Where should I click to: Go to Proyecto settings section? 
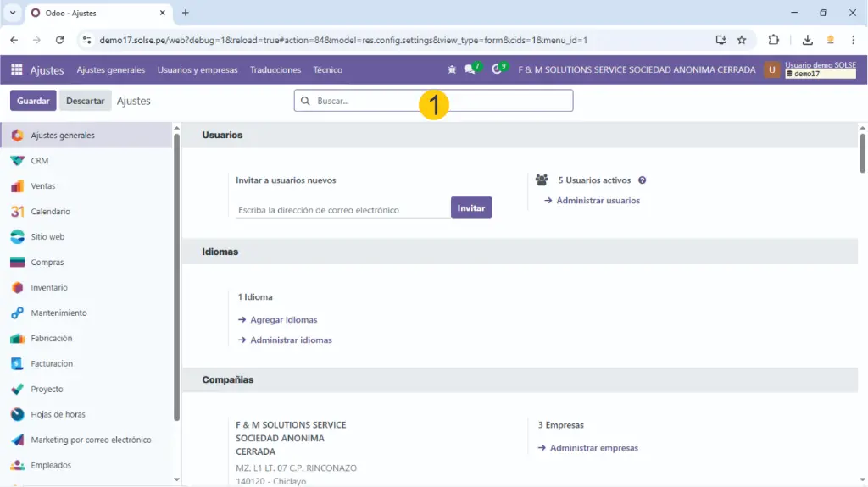[47, 390]
